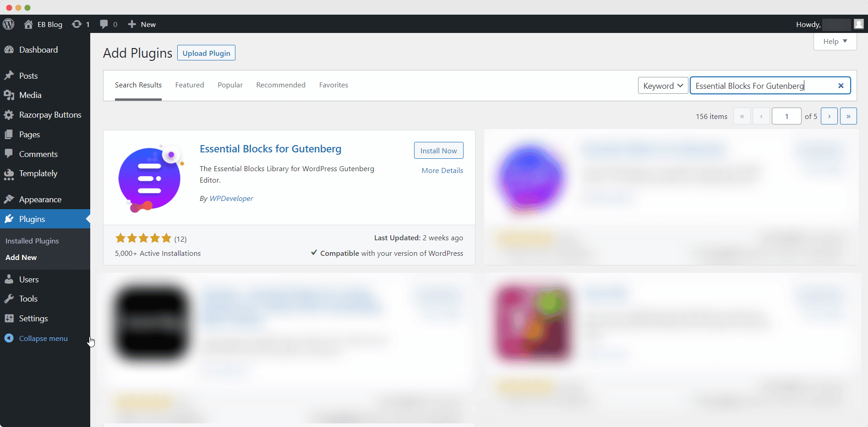Open Razorpay Buttons gear icon
The width and height of the screenshot is (868, 427).
pyautogui.click(x=9, y=115)
